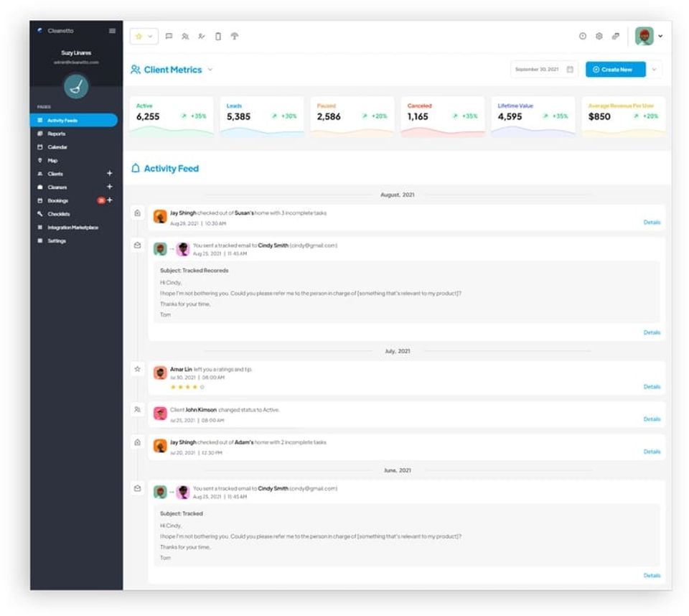The height and width of the screenshot is (616, 689).
Task: Click the mobile phone icon in top toolbar
Action: 218,36
